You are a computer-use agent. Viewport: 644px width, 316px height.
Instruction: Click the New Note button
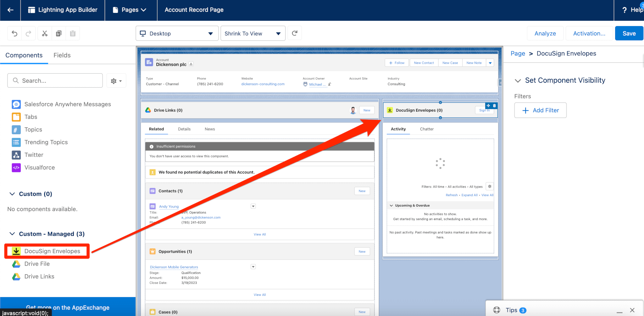[474, 63]
